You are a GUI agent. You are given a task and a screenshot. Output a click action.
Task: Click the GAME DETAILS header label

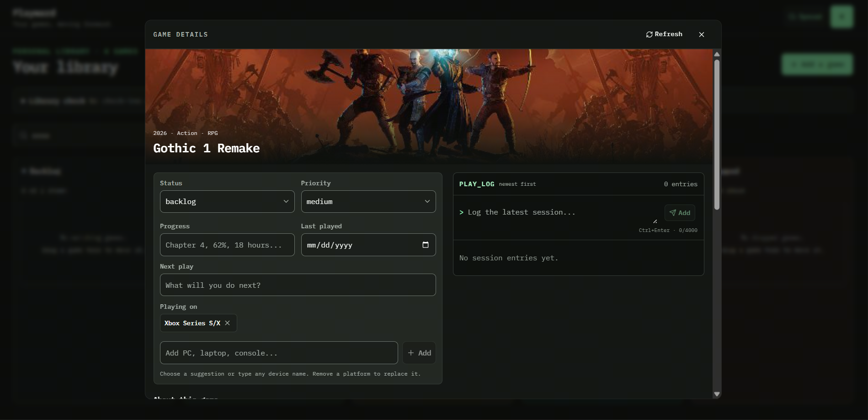(x=181, y=34)
